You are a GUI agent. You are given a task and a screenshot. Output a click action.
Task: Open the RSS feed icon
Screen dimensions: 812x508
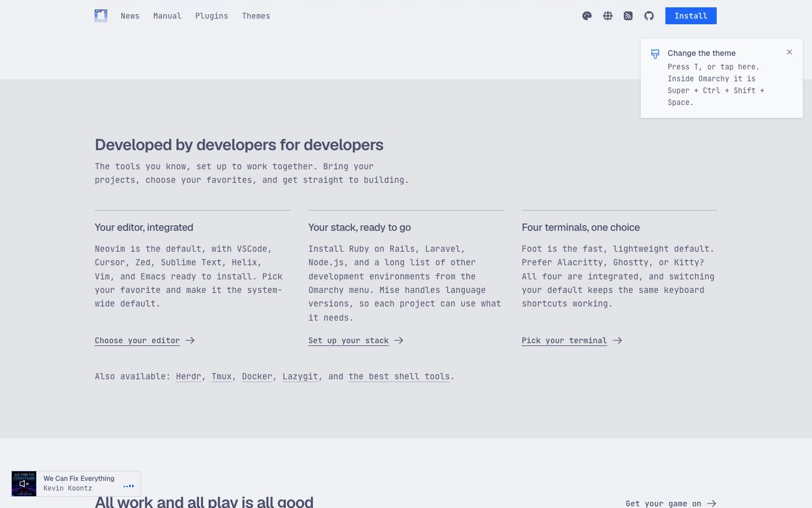[628, 16]
